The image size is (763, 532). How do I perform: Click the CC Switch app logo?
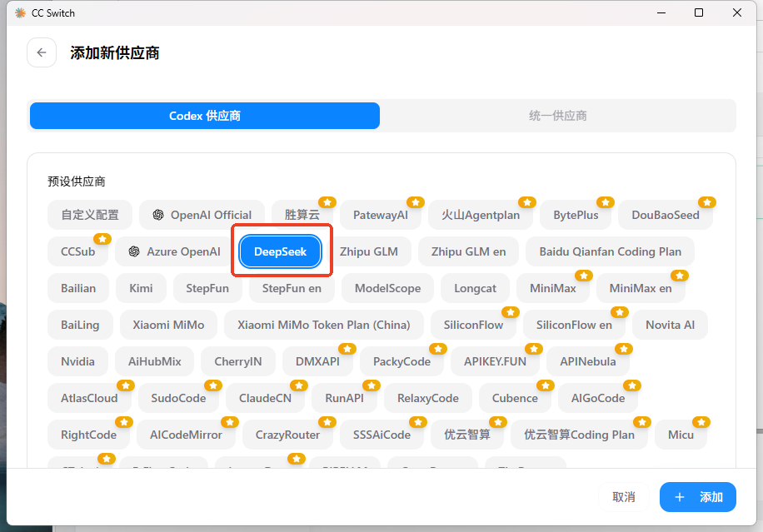pyautogui.click(x=20, y=13)
